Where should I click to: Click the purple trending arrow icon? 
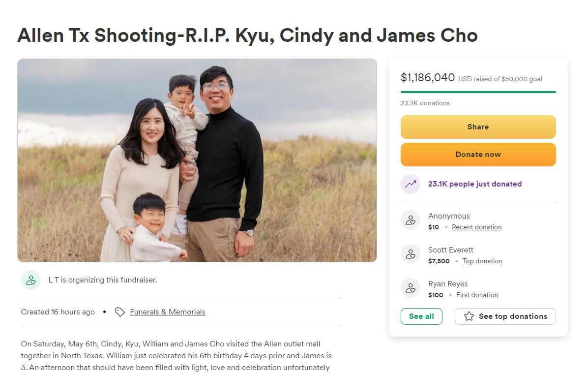[411, 184]
